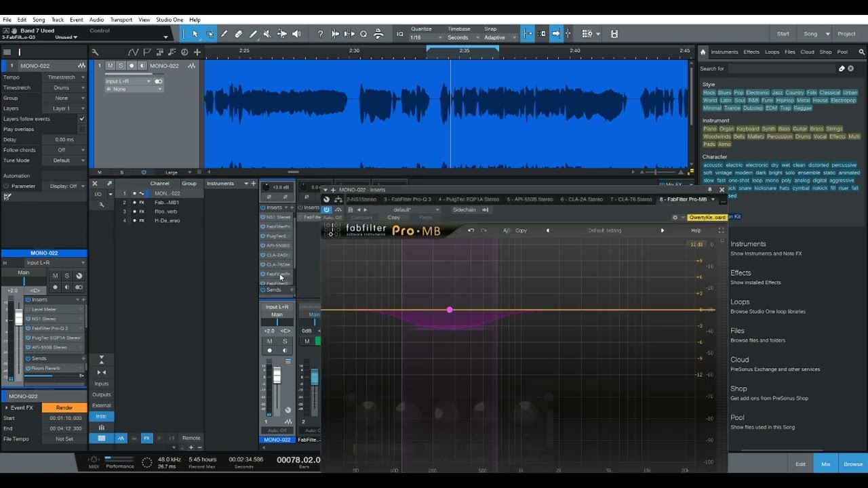Click the Song page button
The image size is (868, 488).
(810, 34)
